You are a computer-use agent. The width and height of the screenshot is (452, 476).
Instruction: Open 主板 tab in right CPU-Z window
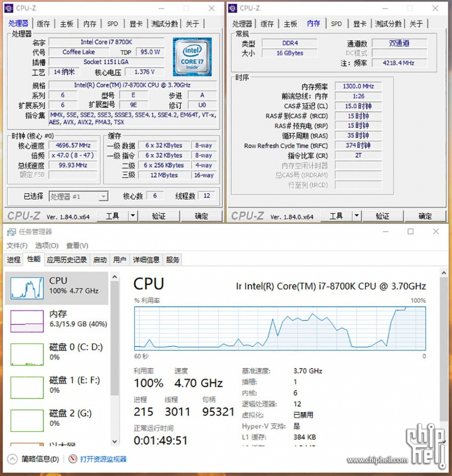(291, 24)
